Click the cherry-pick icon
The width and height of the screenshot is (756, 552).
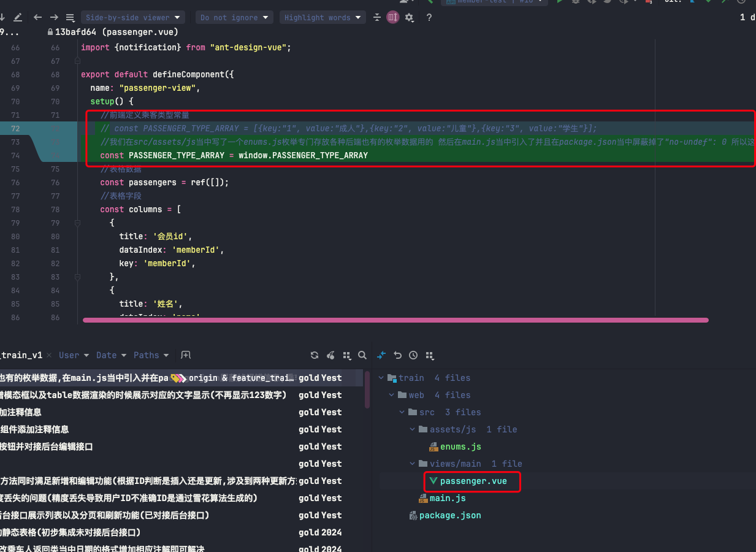click(331, 355)
